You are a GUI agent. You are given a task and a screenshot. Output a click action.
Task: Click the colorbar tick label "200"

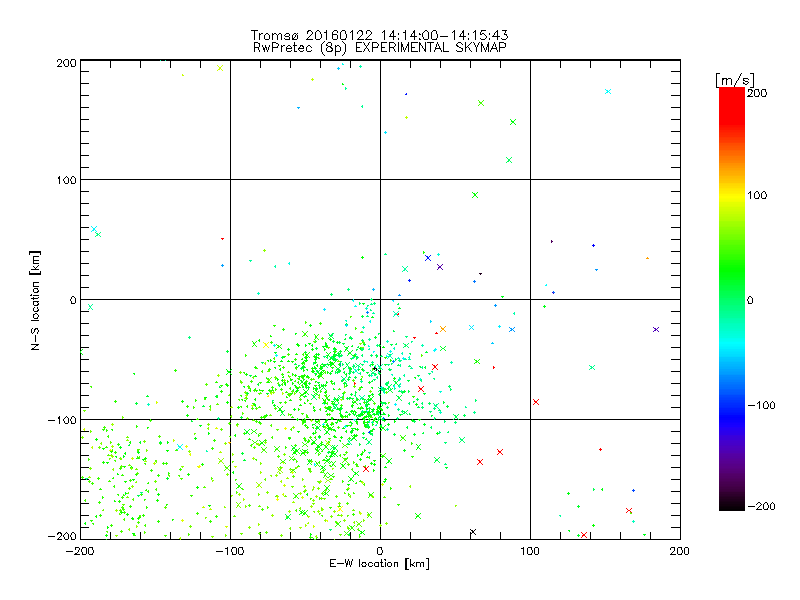click(x=757, y=93)
